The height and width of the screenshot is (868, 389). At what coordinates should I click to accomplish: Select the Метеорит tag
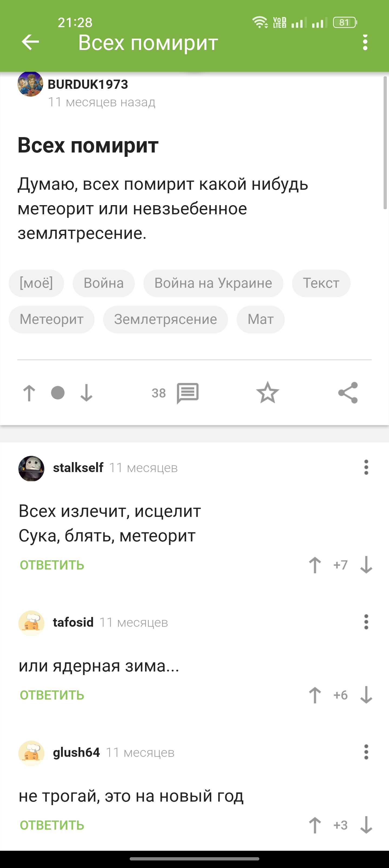tap(52, 320)
